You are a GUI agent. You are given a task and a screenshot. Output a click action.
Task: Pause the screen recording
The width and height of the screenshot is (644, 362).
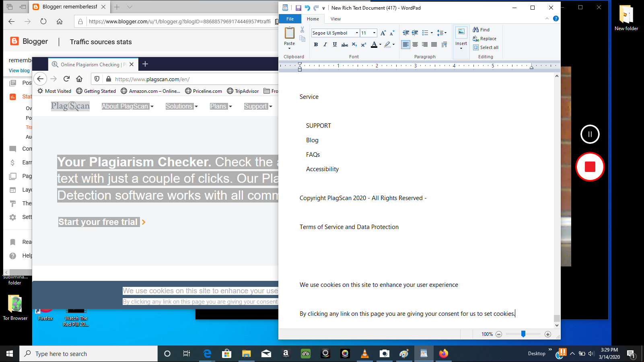(x=590, y=134)
